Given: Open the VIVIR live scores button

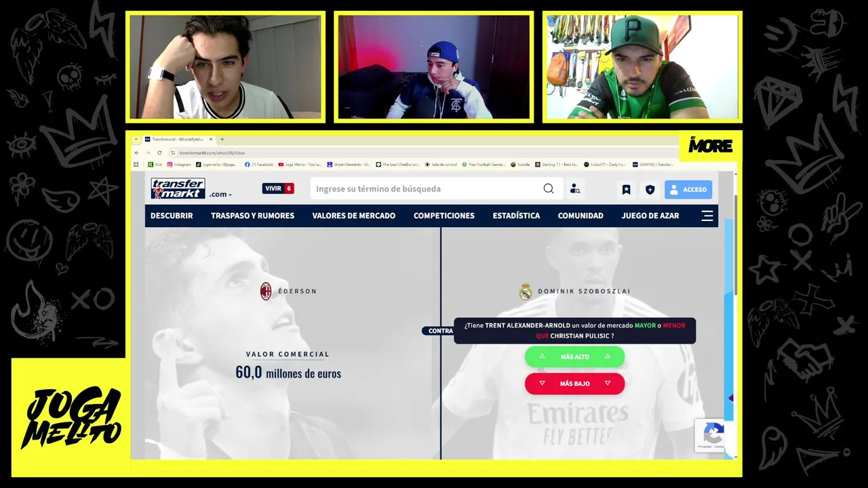Looking at the screenshot, I should click(278, 188).
